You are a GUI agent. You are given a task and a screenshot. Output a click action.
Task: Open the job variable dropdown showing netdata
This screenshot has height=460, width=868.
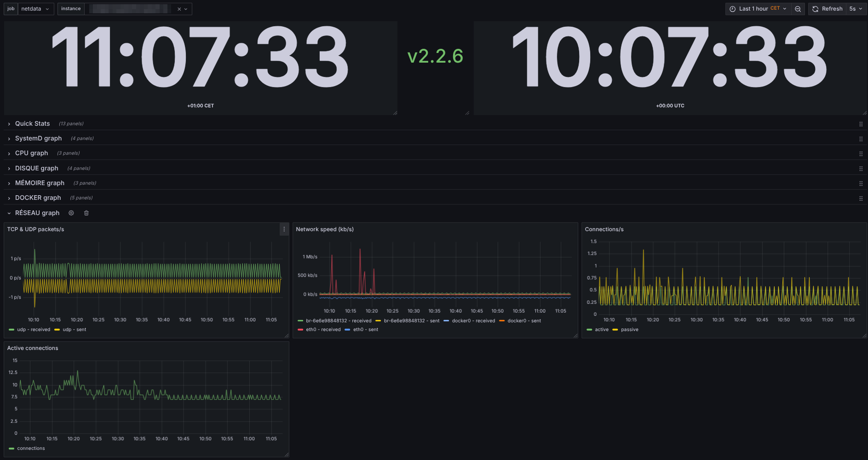click(35, 9)
